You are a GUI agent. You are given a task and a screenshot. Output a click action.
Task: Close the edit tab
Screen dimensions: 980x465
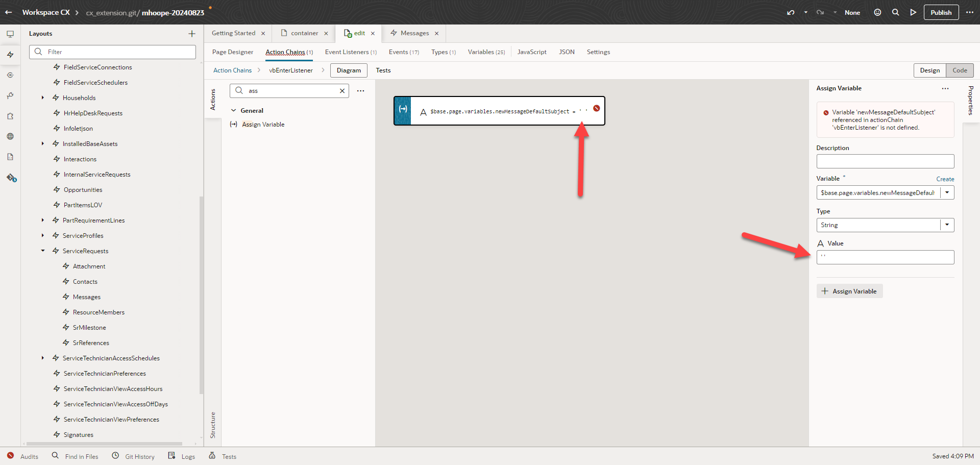373,34
